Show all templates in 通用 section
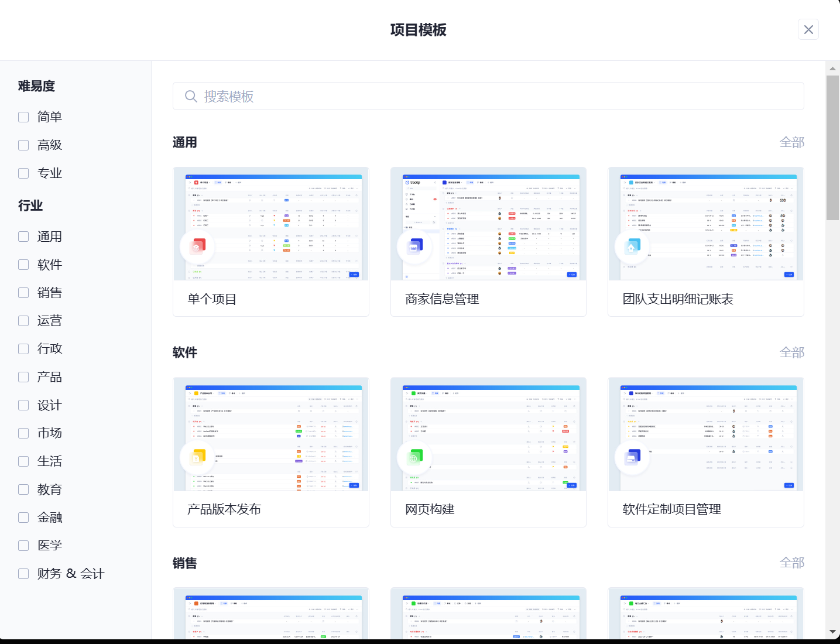This screenshot has height=644, width=840. [791, 142]
